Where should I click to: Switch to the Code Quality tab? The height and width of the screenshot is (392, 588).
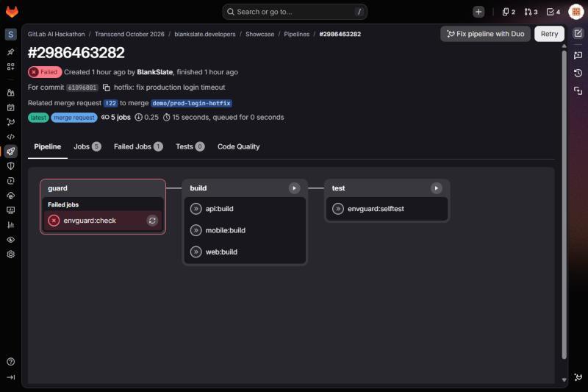coord(238,146)
